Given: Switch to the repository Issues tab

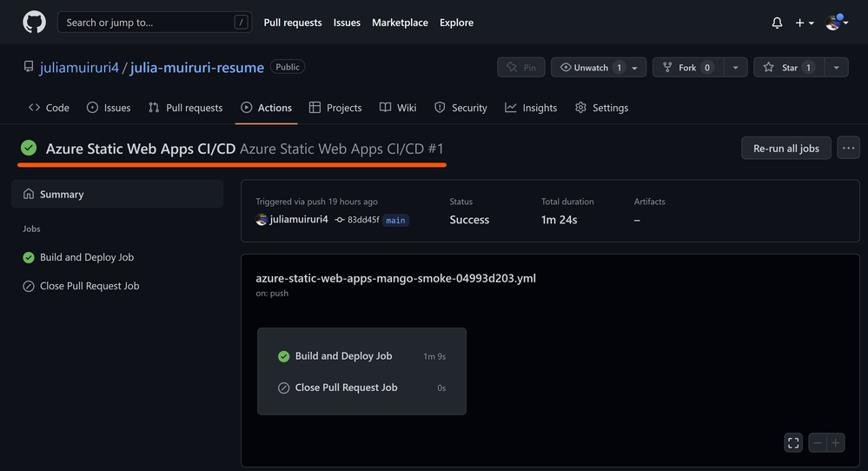Looking at the screenshot, I should coord(109,108).
